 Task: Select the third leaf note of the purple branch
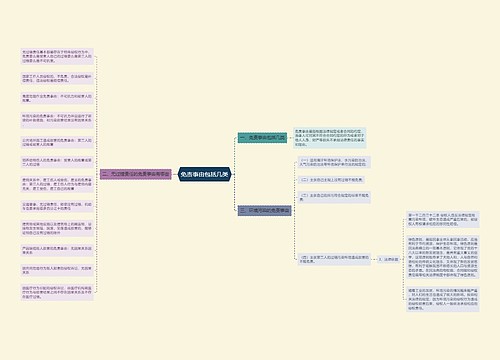click(57, 98)
